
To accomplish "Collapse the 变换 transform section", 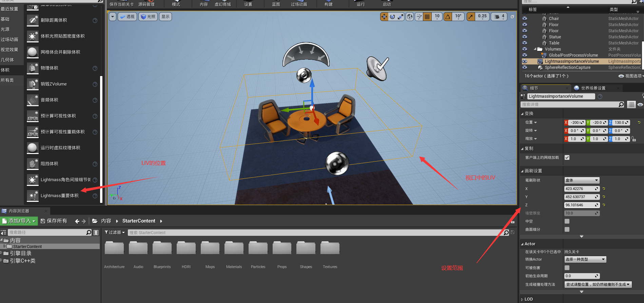I will coord(522,114).
